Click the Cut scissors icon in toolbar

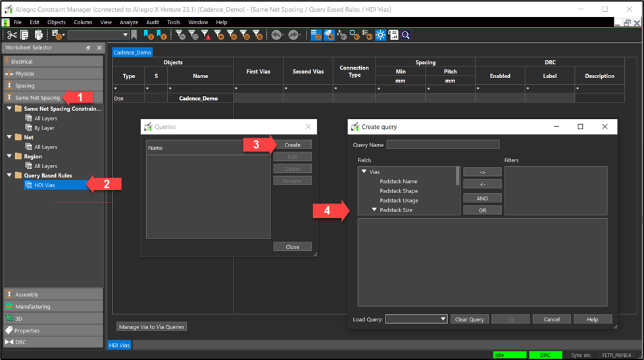coord(12,35)
